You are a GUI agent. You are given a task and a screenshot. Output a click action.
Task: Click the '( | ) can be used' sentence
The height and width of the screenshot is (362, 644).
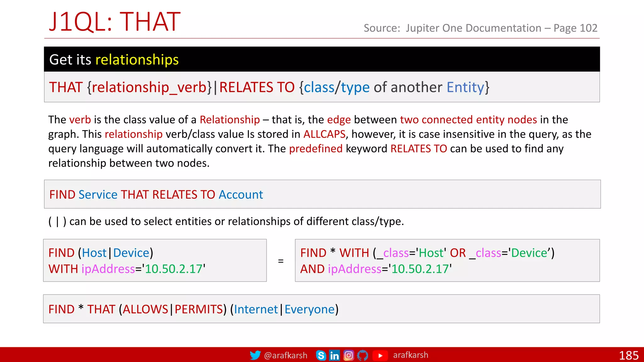(226, 222)
